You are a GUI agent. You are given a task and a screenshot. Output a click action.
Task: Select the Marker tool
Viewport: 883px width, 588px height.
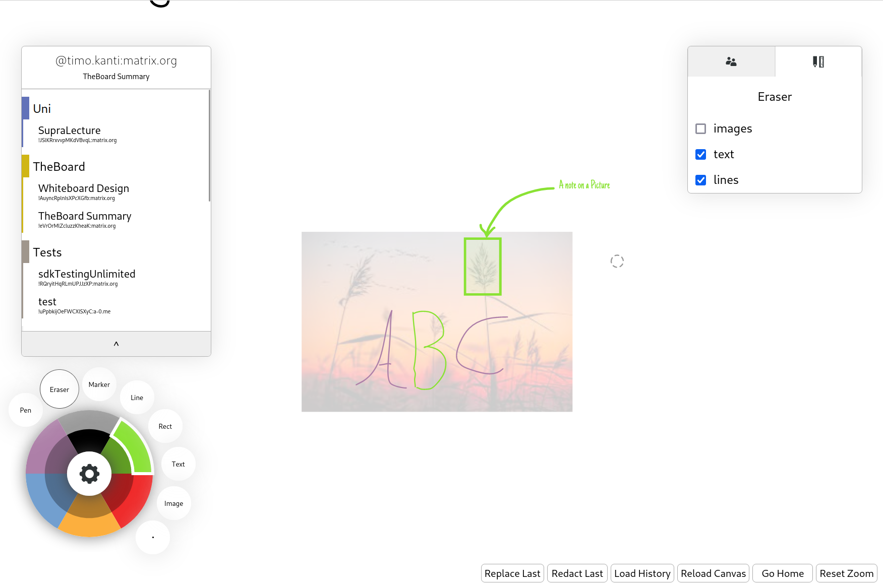(x=99, y=384)
